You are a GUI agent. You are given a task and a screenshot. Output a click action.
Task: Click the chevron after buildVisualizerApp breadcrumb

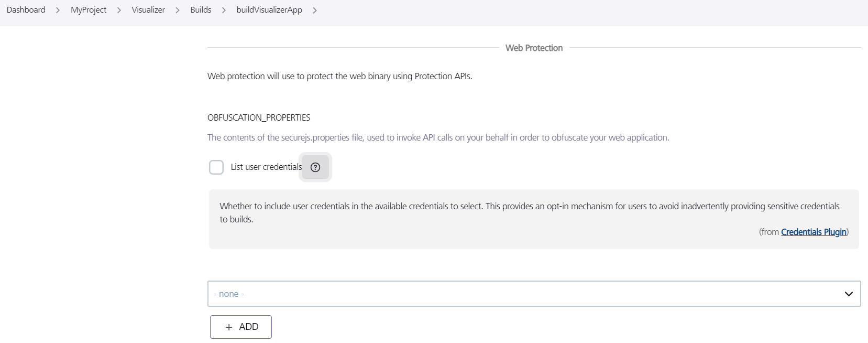[314, 10]
